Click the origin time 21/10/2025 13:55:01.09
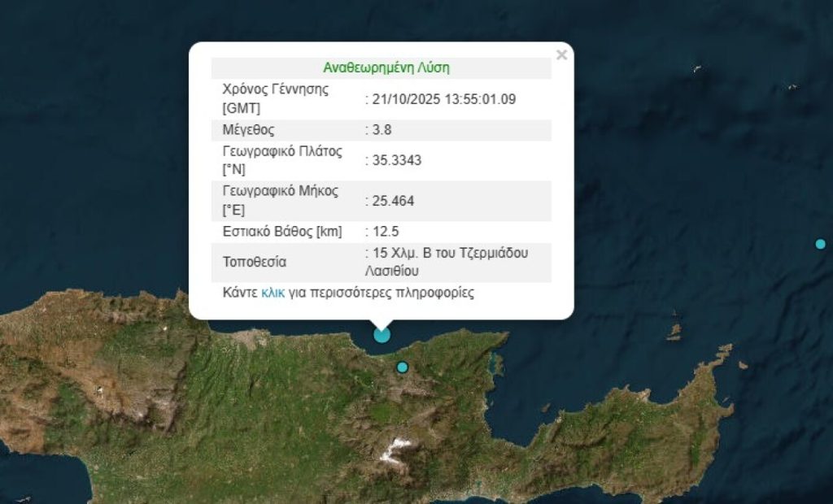The width and height of the screenshot is (833, 504). point(444,99)
